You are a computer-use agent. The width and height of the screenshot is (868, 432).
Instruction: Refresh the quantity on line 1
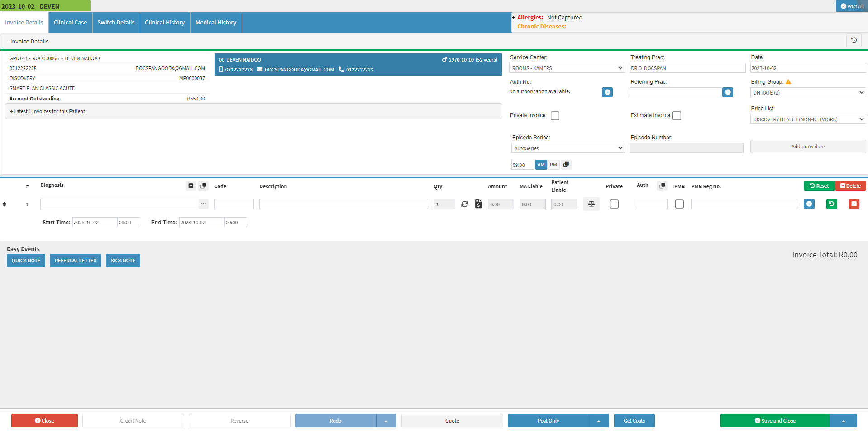pos(465,204)
